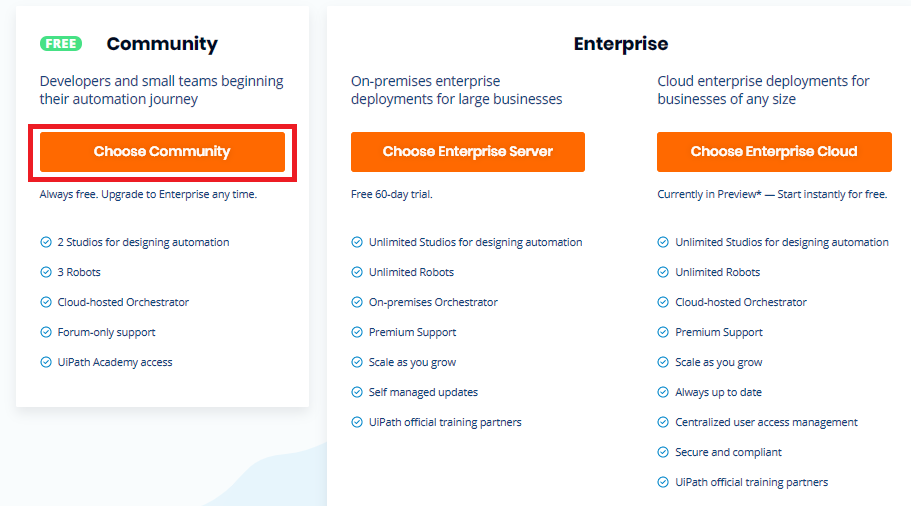Click checkmark next to UiPath Academy access
Image resolution: width=911 pixels, height=506 pixels.
pos(46,362)
